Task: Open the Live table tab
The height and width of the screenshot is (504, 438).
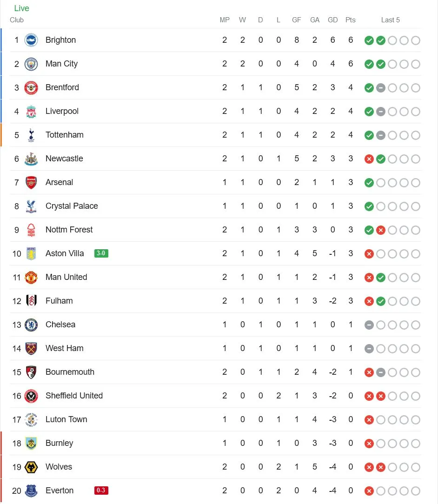Action: [x=21, y=8]
